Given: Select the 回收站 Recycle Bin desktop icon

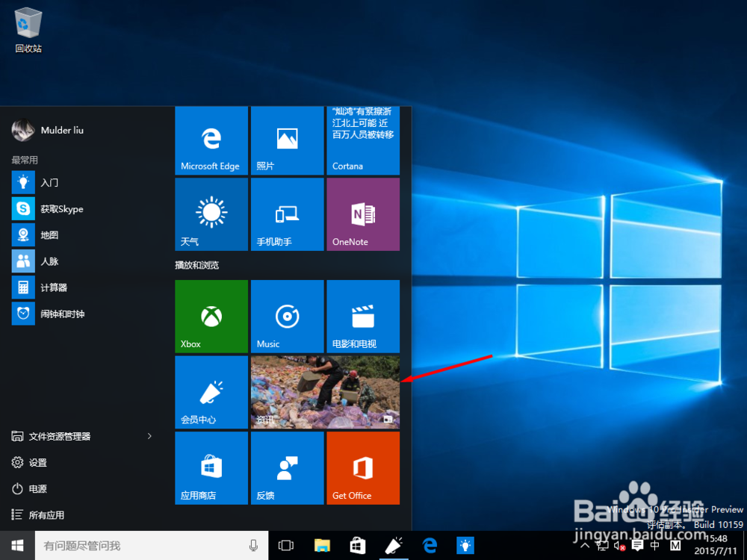Looking at the screenshot, I should pos(28,30).
